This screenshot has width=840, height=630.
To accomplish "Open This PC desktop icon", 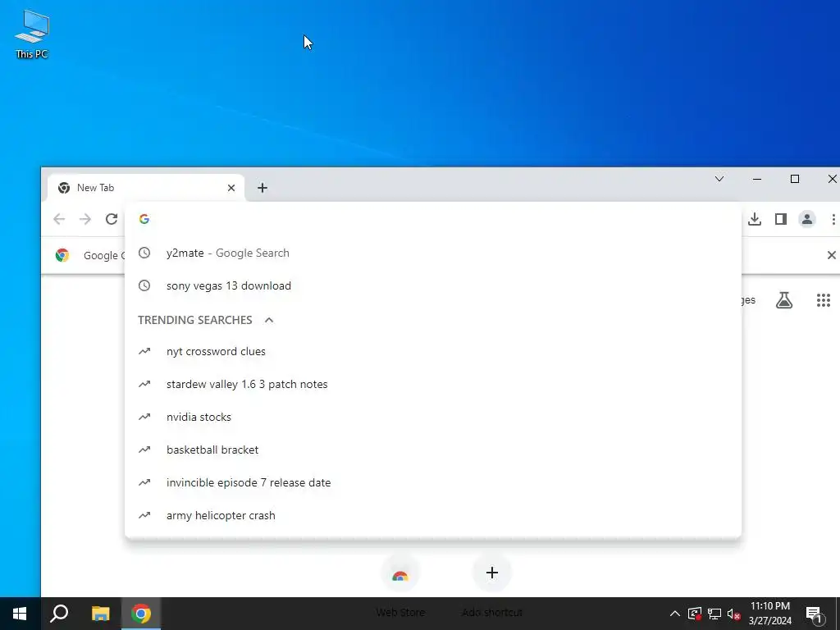I will click(32, 34).
